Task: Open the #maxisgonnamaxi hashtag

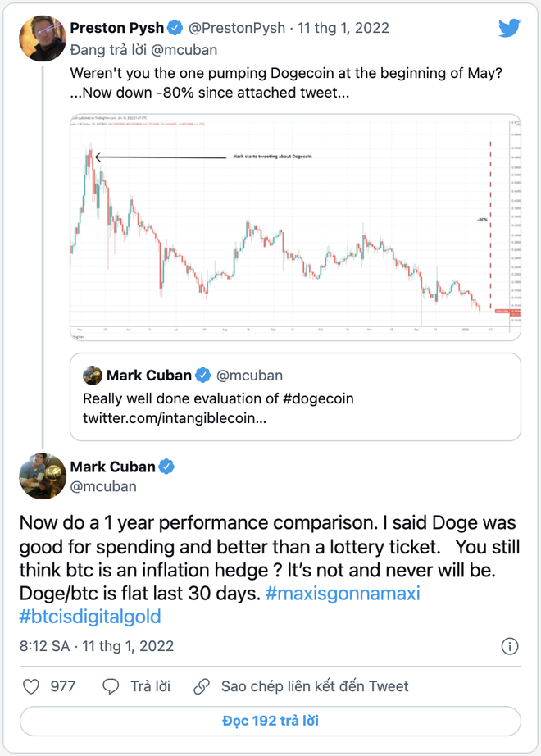Action: coord(343,593)
